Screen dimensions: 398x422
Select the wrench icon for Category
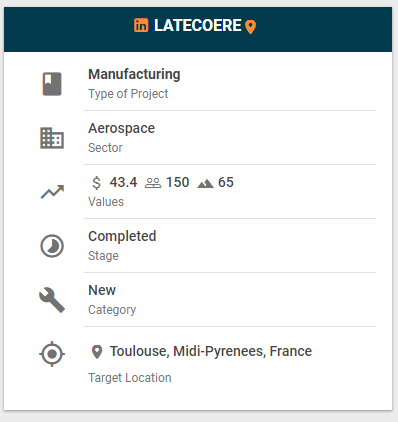click(52, 300)
